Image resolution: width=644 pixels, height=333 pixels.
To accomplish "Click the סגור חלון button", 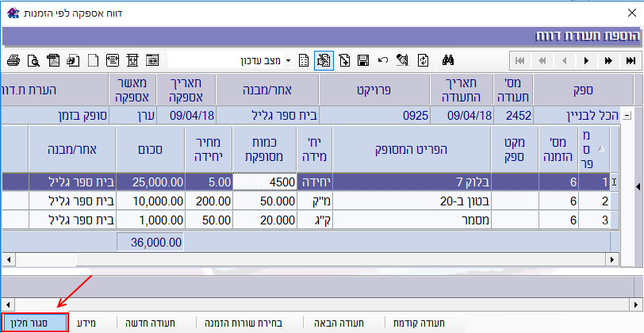I will pos(35,323).
